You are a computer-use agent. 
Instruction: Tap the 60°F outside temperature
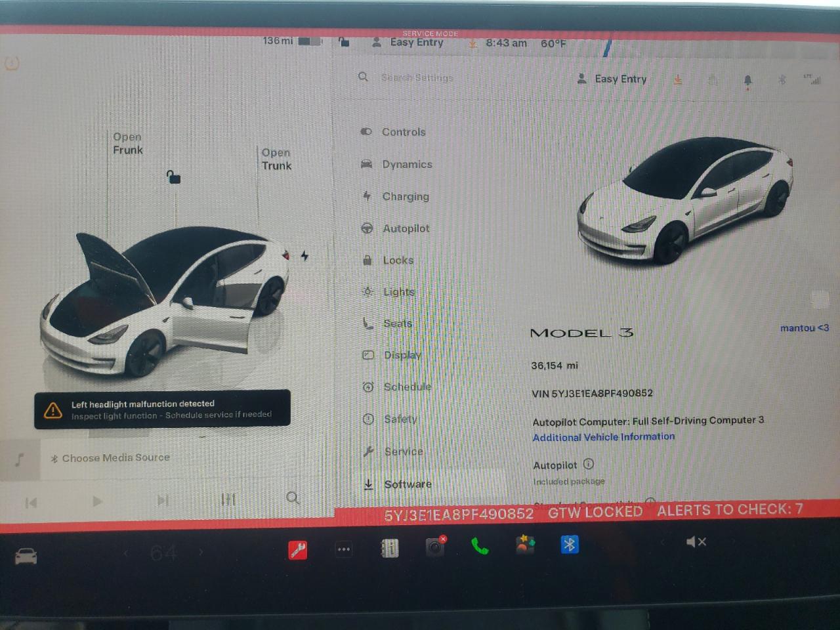point(553,43)
